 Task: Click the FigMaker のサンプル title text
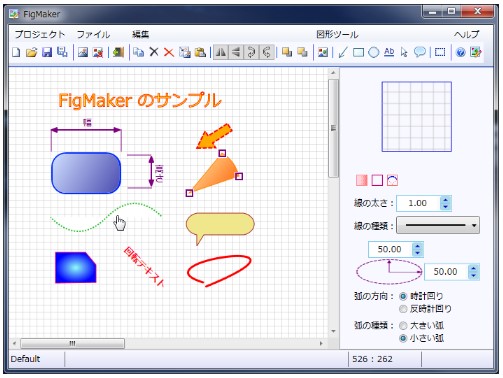[140, 101]
